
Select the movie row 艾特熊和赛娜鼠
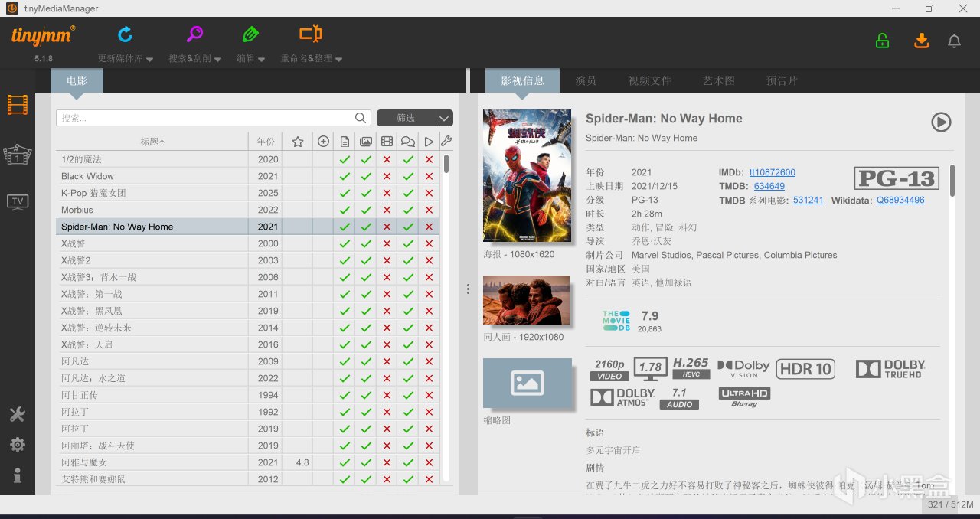[248, 479]
